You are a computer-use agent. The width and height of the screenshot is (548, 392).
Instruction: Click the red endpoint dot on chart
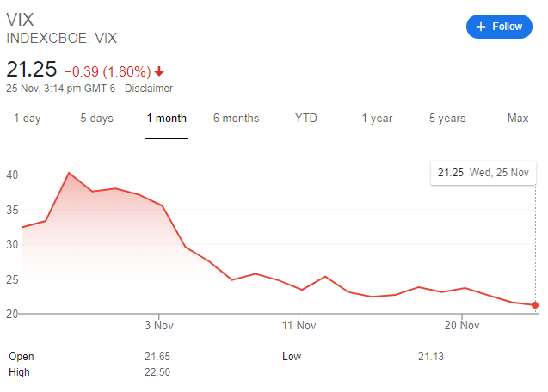[x=535, y=305]
